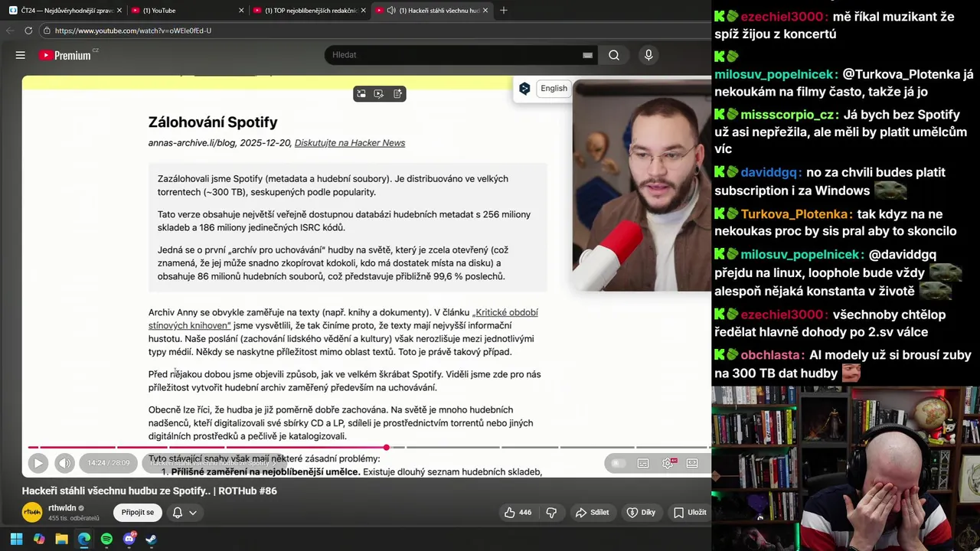The image size is (980, 551).
Task: Click the English language button
Action: pos(554,89)
